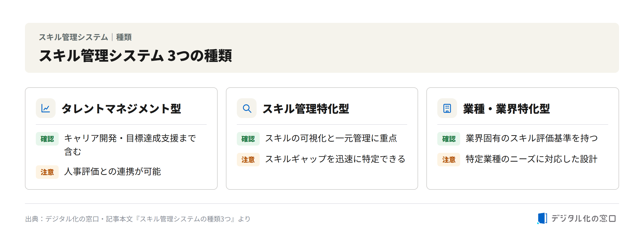Select the スキル管理特化型 card heading
The image size is (644, 249).
pos(306,109)
